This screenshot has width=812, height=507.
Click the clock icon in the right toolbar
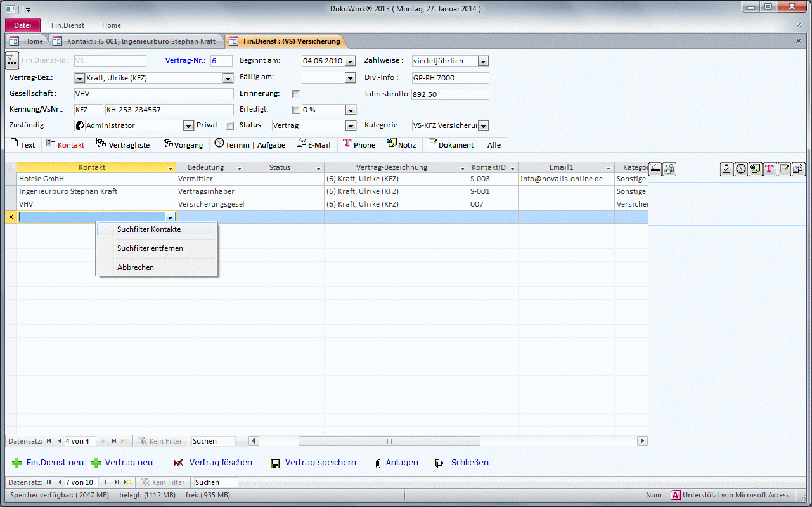click(x=741, y=169)
